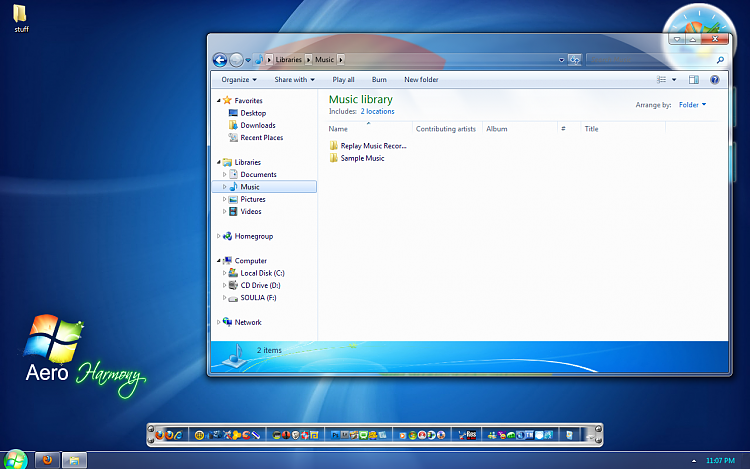The image size is (750, 469).
Task: Change your view icon button
Action: click(662, 80)
